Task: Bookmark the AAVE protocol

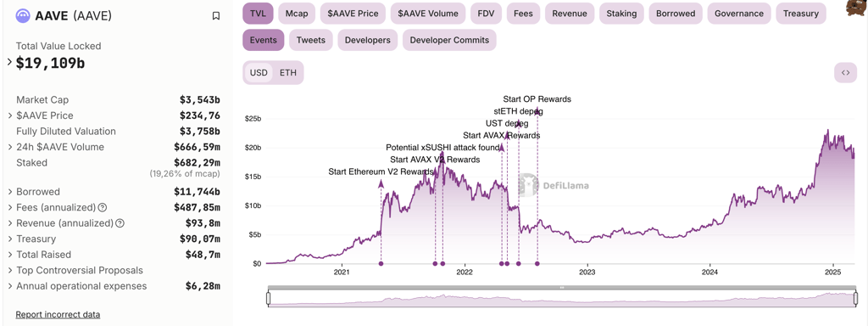Action: (x=216, y=16)
